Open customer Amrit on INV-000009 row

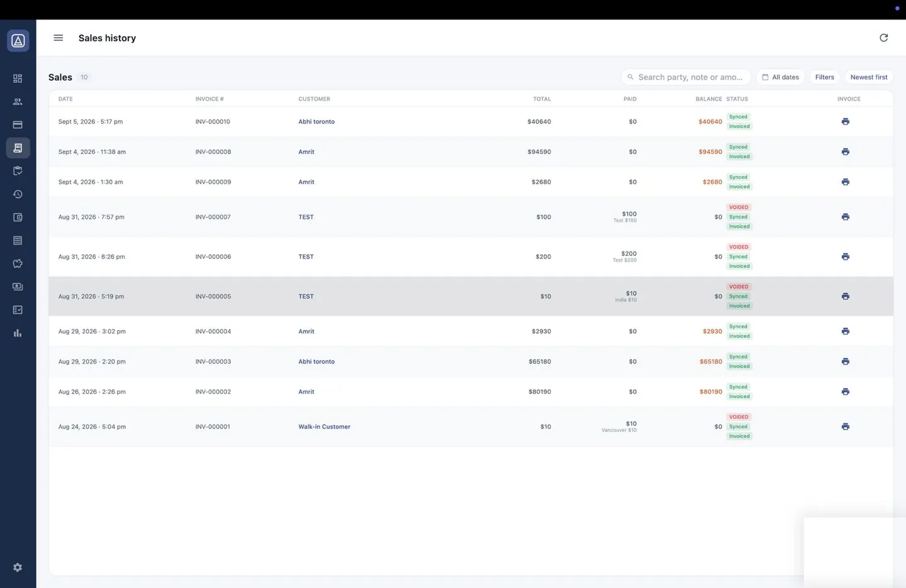[x=306, y=182]
